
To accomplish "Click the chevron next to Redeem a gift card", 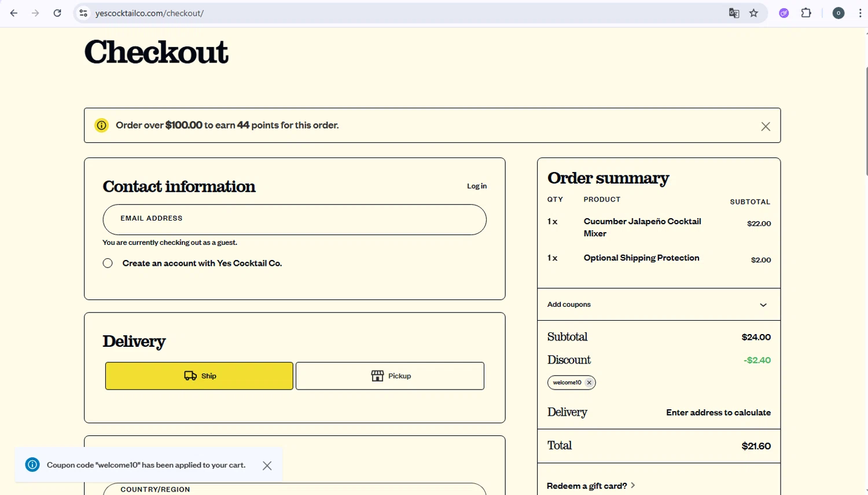I will click(633, 485).
